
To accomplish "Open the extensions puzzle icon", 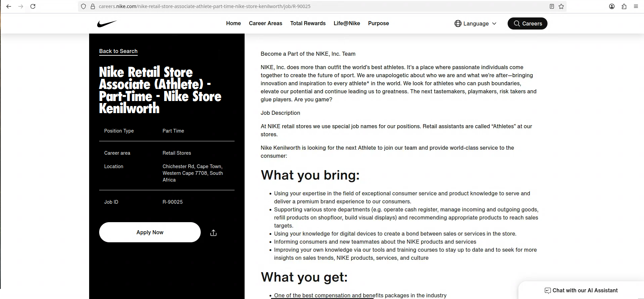I will pos(624,6).
